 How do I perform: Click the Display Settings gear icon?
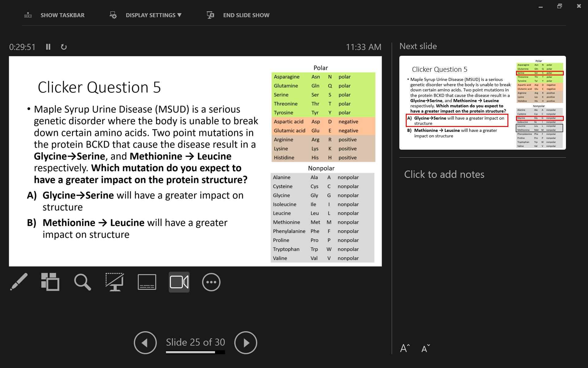click(113, 15)
